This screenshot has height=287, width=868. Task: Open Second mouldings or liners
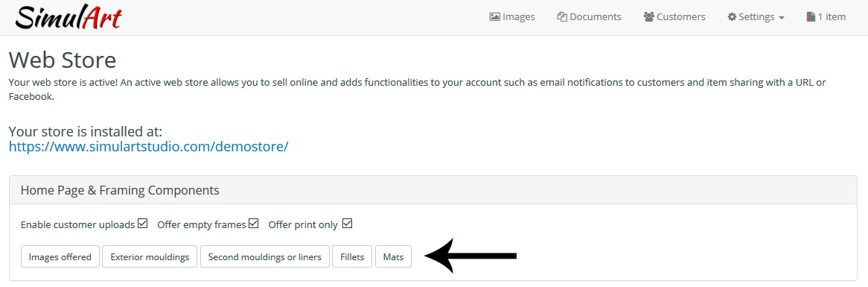(264, 256)
